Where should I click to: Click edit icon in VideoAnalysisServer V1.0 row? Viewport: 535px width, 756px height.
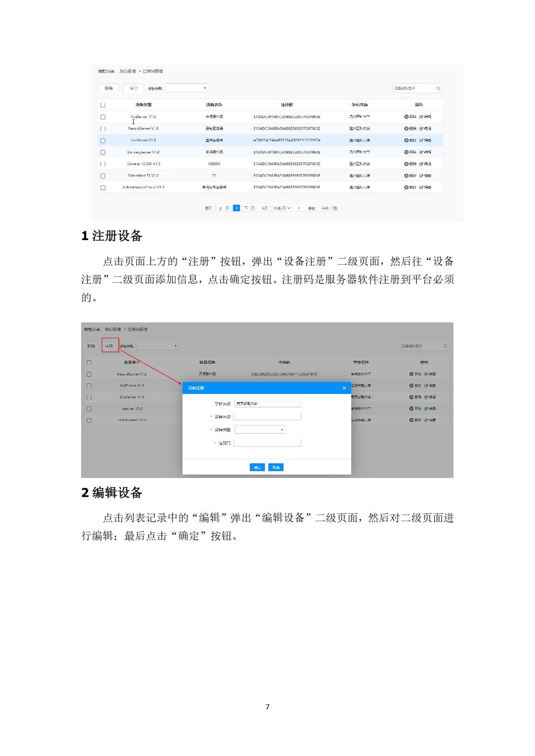(x=421, y=188)
